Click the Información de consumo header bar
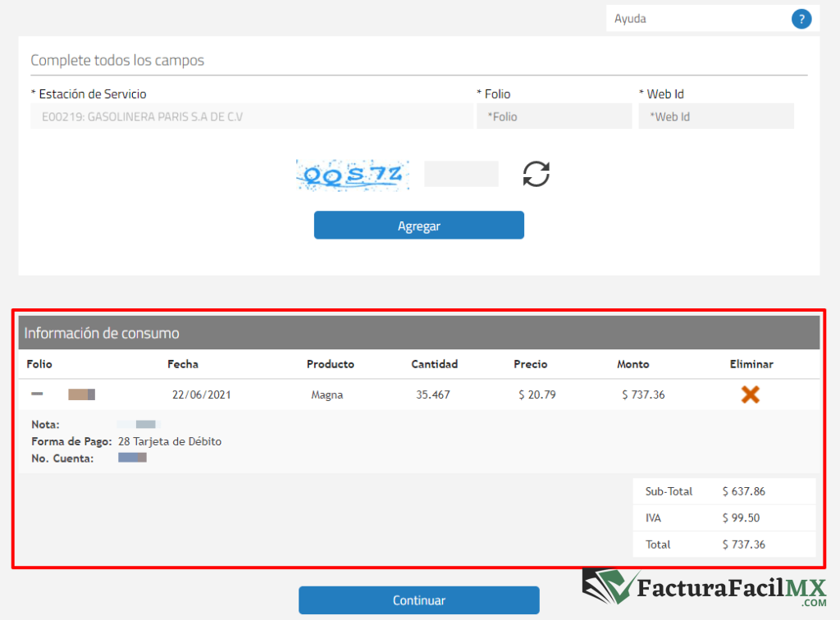Screen dimensions: 840x620 pyautogui.click(x=418, y=333)
